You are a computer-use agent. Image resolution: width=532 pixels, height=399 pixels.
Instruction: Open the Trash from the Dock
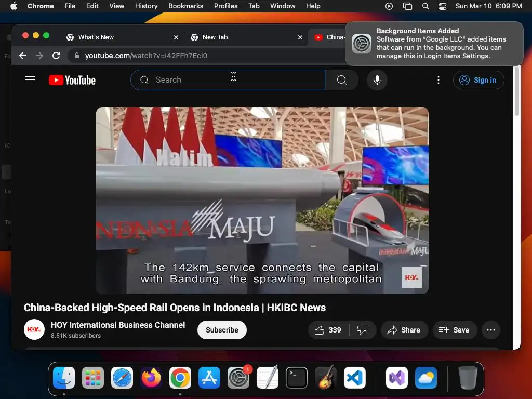(468, 378)
